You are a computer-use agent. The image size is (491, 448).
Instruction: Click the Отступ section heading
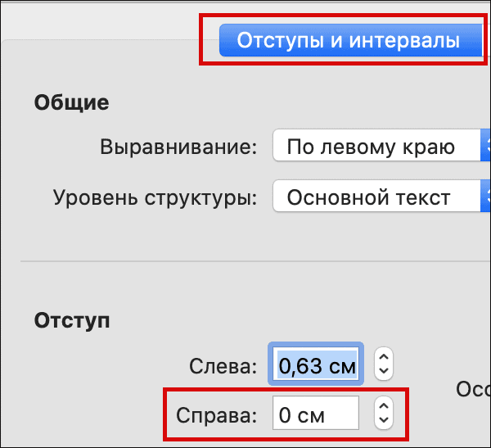pyautogui.click(x=72, y=320)
